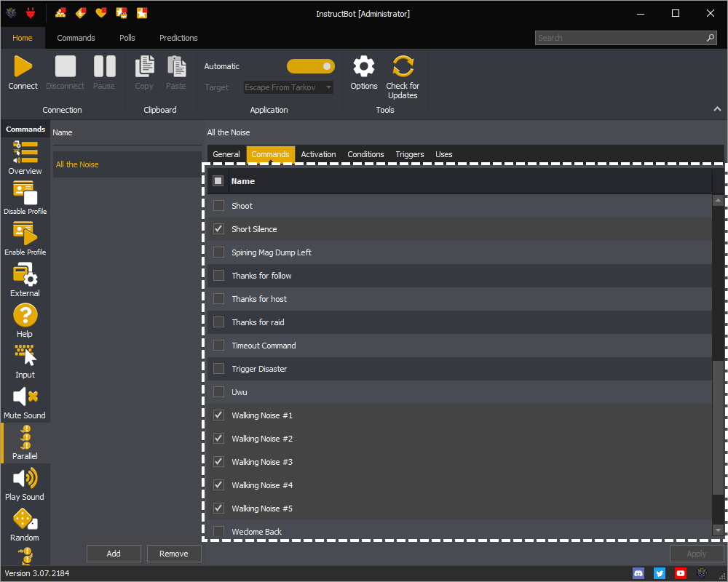This screenshot has height=582, width=728.
Task: Select the Overview command type
Action: pos(25,158)
